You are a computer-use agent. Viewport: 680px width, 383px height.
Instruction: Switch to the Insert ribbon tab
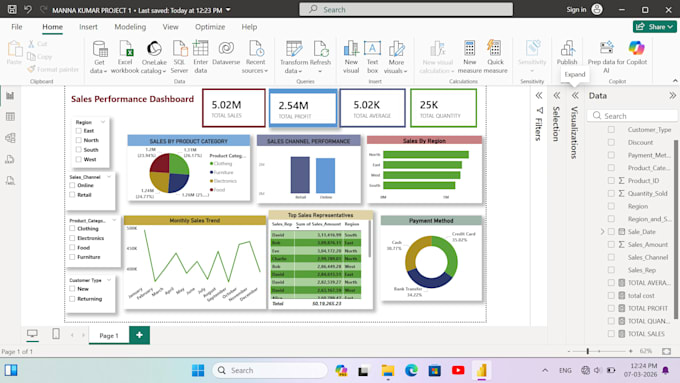(x=88, y=27)
